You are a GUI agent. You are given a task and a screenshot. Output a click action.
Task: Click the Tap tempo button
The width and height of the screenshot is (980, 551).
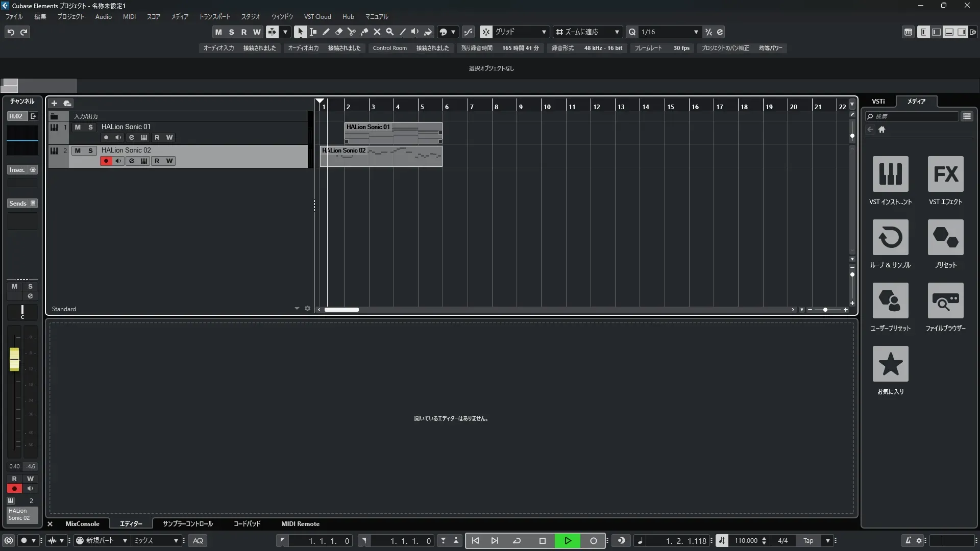pos(808,541)
